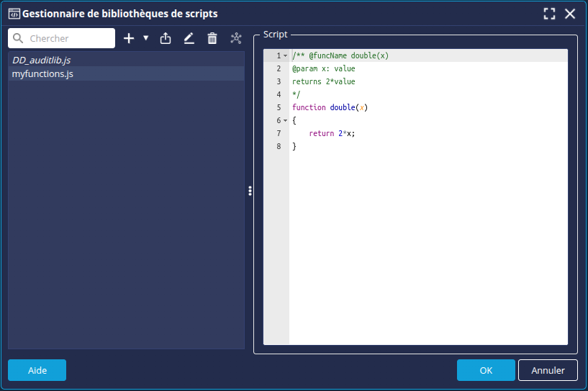588x391 pixels.
Task: Select DD_auditlib.js in the library list
Action: [42, 60]
